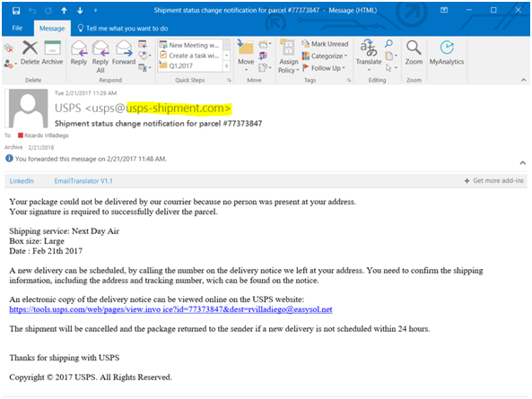Open recipient Ricardo Villadiego contact card

point(43,135)
